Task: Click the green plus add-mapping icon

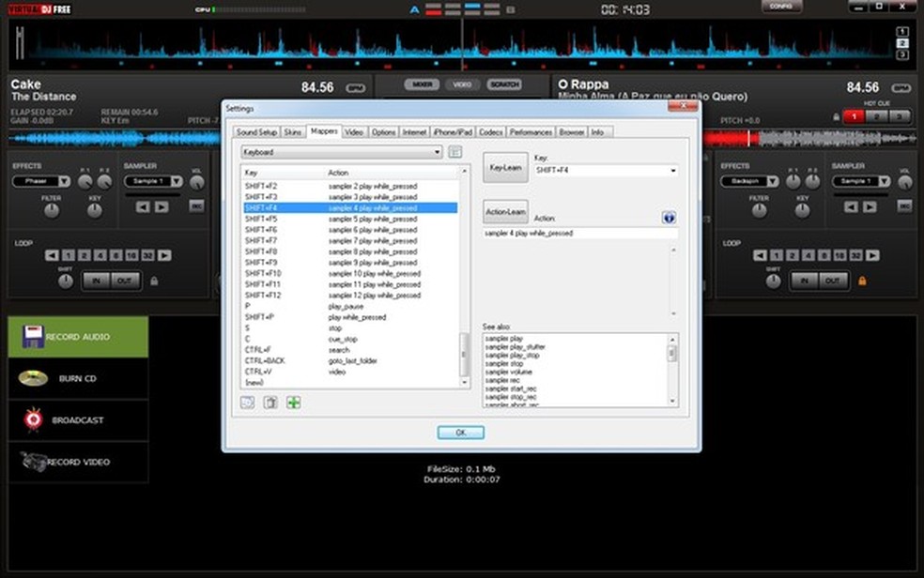Action: [294, 403]
